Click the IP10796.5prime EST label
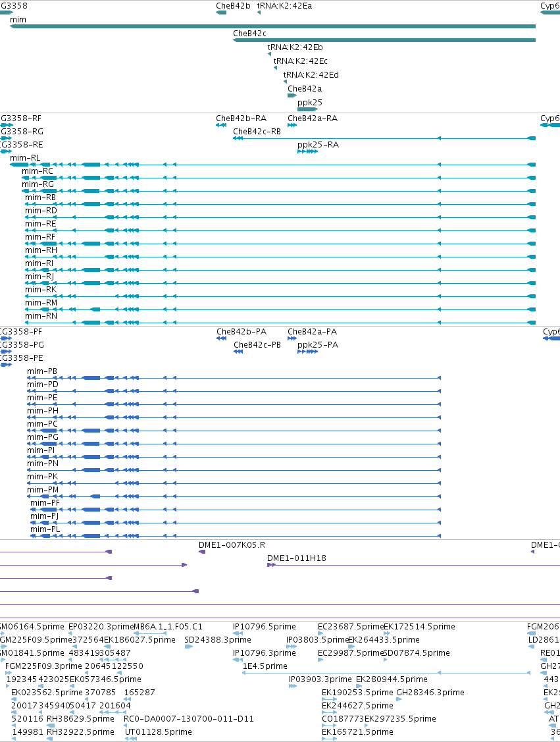 click(265, 627)
